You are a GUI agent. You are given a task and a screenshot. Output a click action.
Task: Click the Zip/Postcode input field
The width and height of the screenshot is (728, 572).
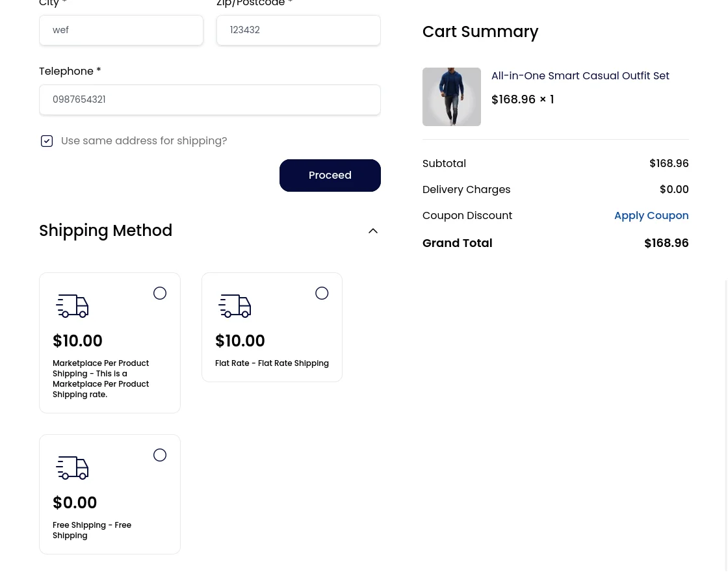pos(298,30)
